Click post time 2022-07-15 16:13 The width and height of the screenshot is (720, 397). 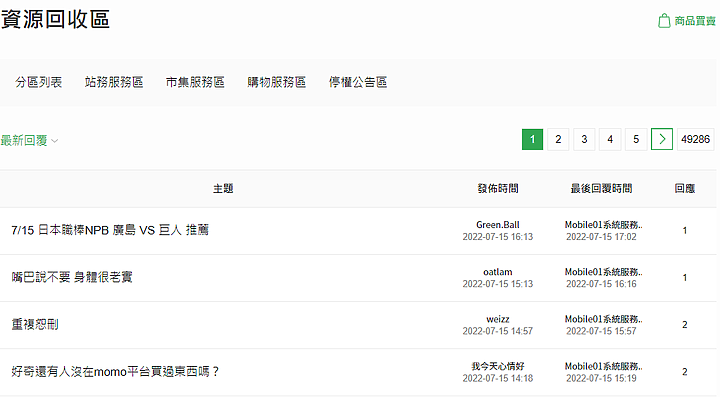tap(498, 237)
